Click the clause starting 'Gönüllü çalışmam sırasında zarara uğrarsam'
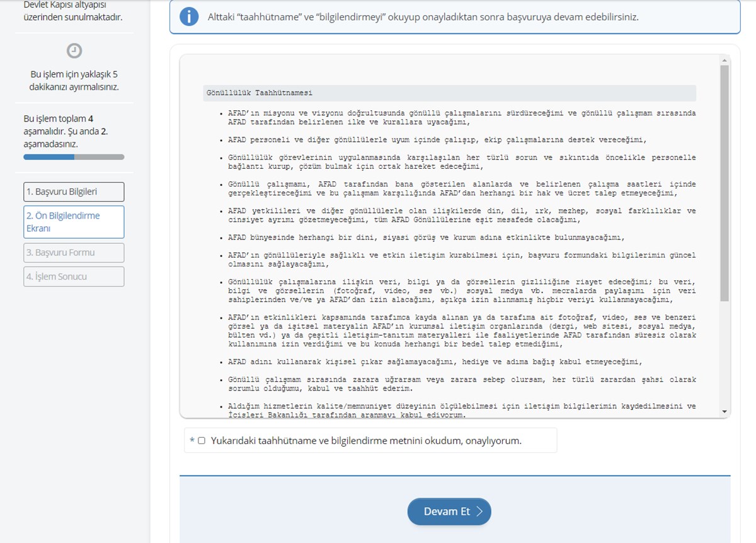Viewport: 756px width, 543px height. [x=462, y=384]
